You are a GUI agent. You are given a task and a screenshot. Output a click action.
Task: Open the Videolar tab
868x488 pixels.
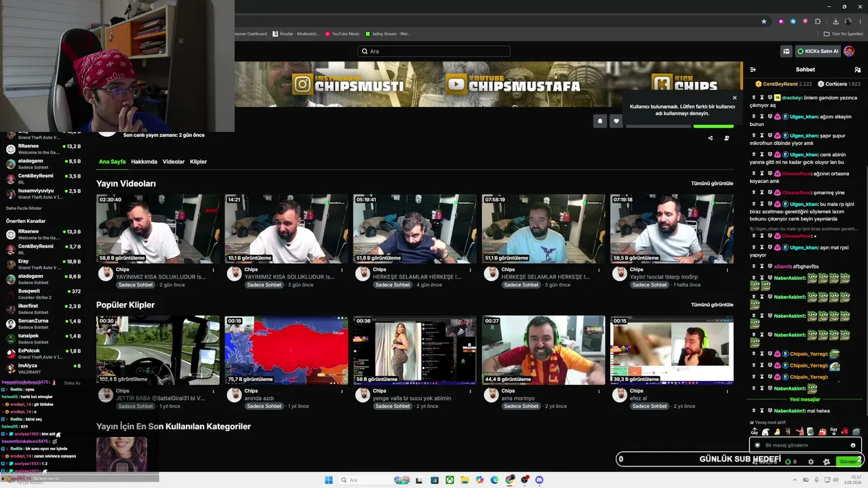coord(174,162)
